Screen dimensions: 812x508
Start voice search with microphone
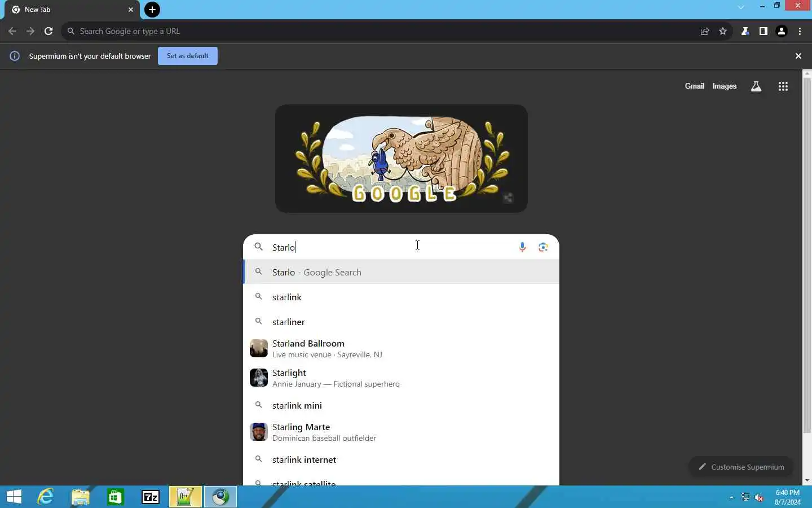pyautogui.click(x=522, y=247)
